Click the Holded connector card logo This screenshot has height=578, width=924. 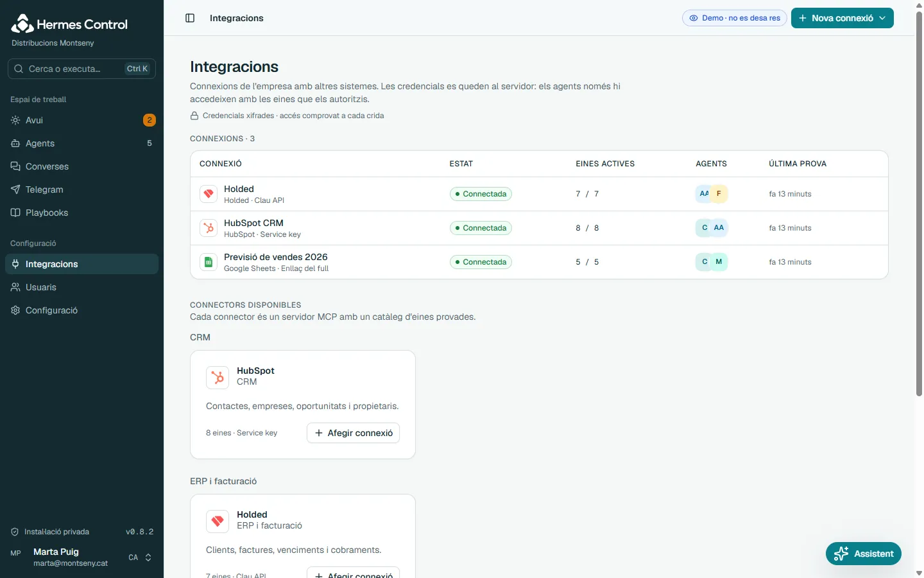(218, 521)
